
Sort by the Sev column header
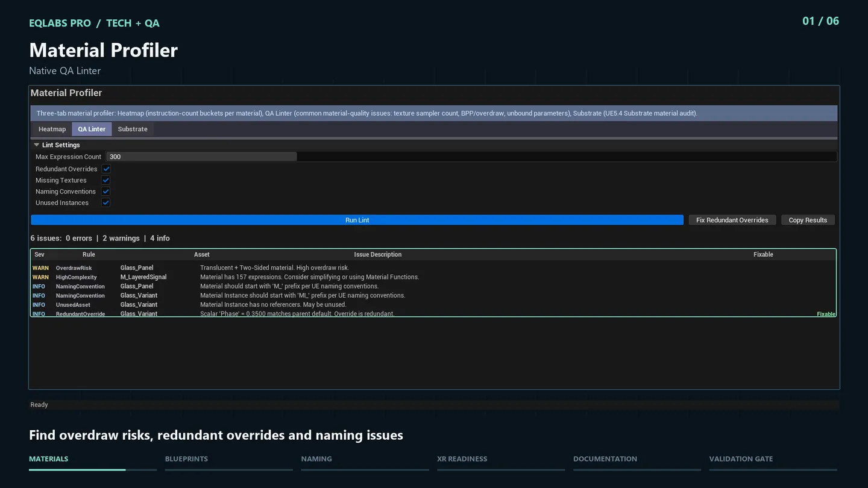point(39,254)
